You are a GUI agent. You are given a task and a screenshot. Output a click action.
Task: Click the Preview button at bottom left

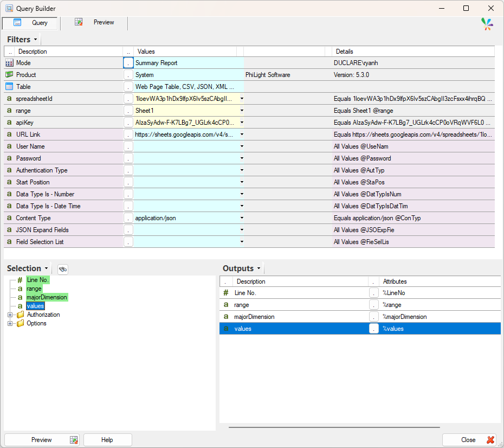[42, 440]
